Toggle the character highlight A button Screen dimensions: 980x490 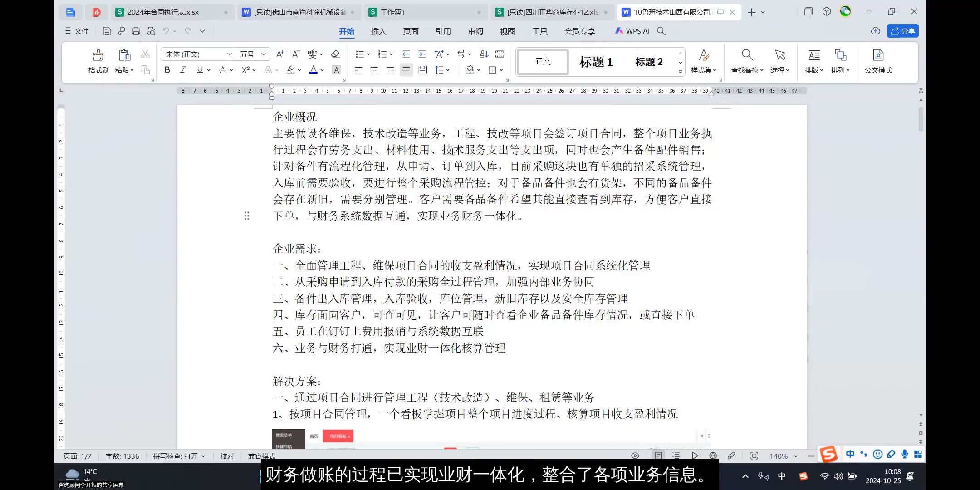pos(336,70)
